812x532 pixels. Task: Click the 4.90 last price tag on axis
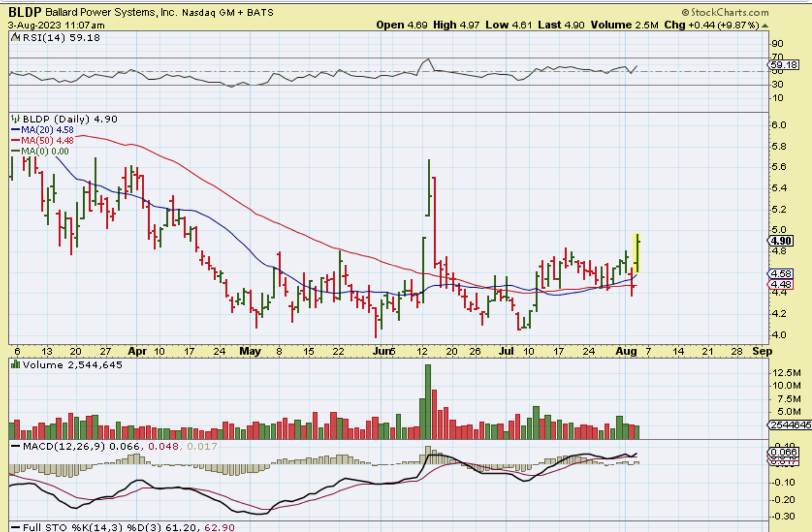[x=781, y=241]
